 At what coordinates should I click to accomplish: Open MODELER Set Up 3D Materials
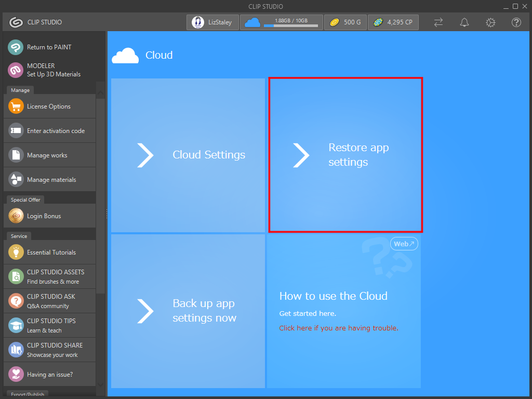coord(16,70)
